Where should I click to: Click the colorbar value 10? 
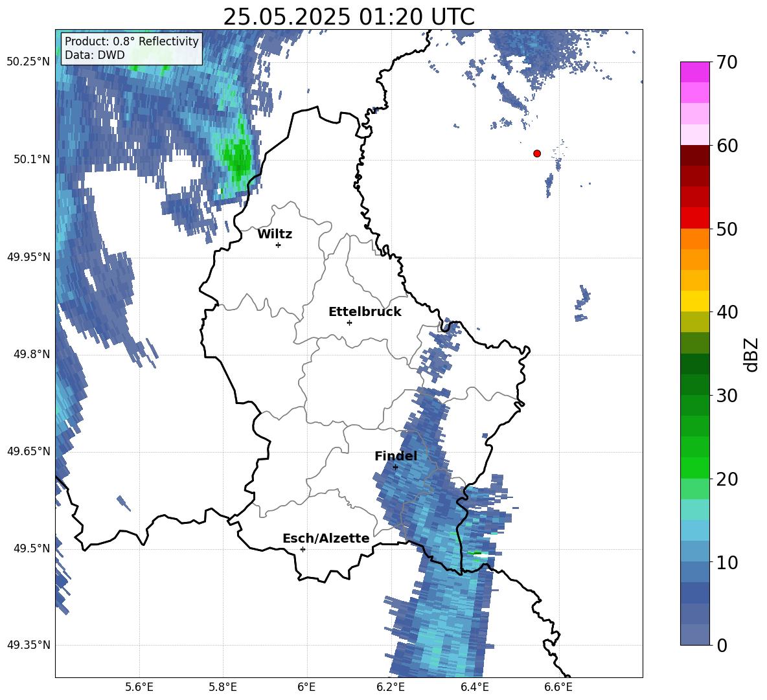727,562
